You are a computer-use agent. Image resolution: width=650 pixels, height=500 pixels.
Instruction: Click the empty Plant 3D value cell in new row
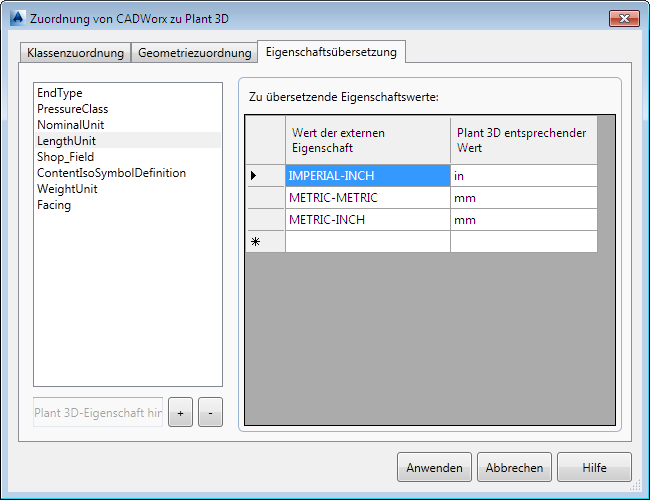(524, 241)
